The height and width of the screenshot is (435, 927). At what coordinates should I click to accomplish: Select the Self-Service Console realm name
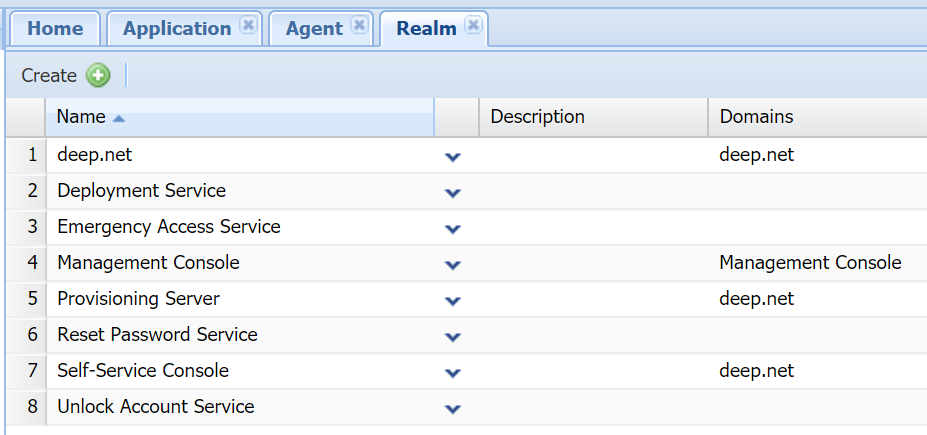(x=143, y=371)
